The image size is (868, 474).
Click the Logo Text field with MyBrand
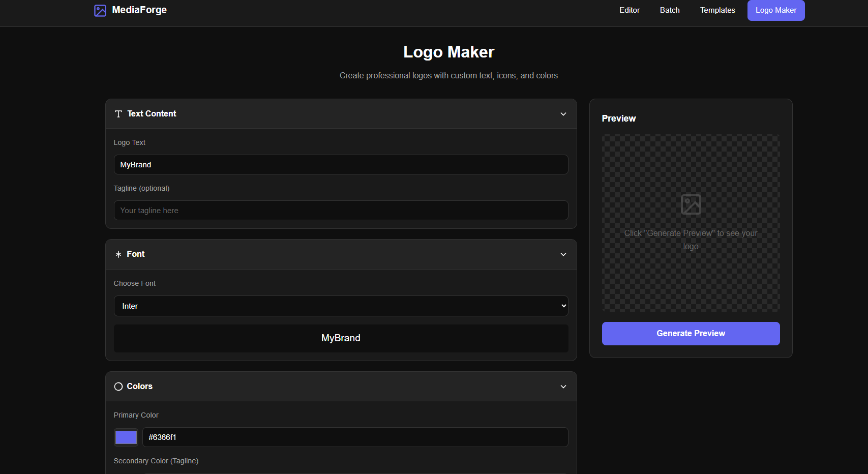(341, 164)
